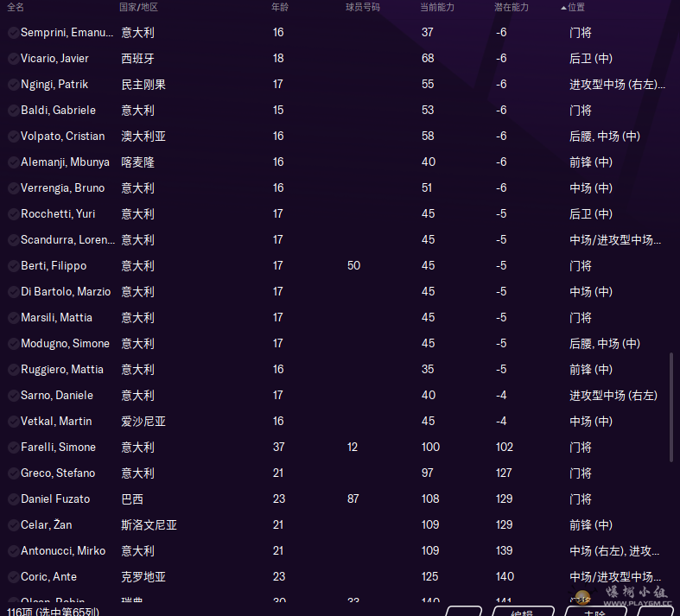The image size is (680, 616).
Task: Click the 国家/地区 column header
Action: [x=138, y=7]
